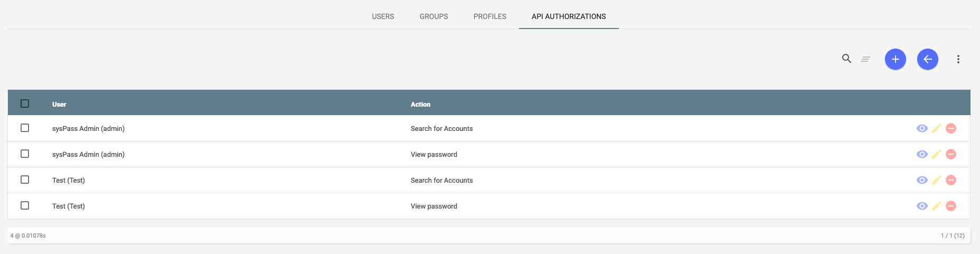Switch to the Users tab
Image resolution: width=980 pixels, height=254 pixels.
383,16
